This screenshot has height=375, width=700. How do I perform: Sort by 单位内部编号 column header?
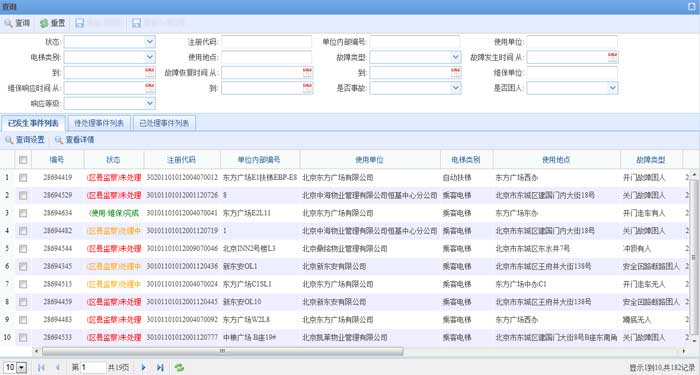pyautogui.click(x=259, y=160)
